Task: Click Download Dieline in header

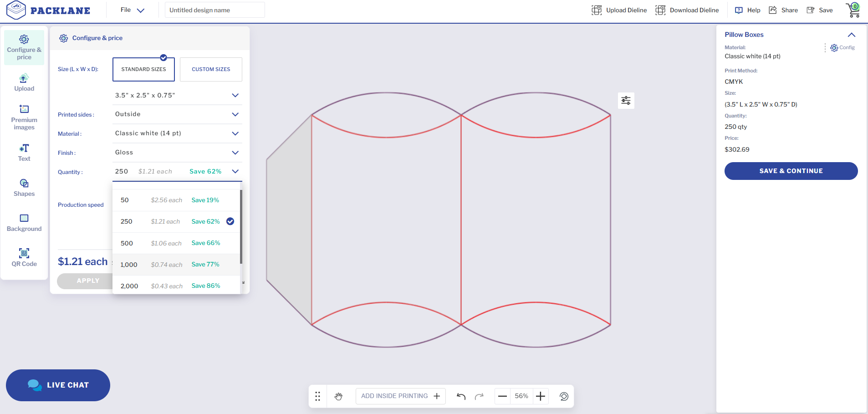Action: click(x=687, y=10)
